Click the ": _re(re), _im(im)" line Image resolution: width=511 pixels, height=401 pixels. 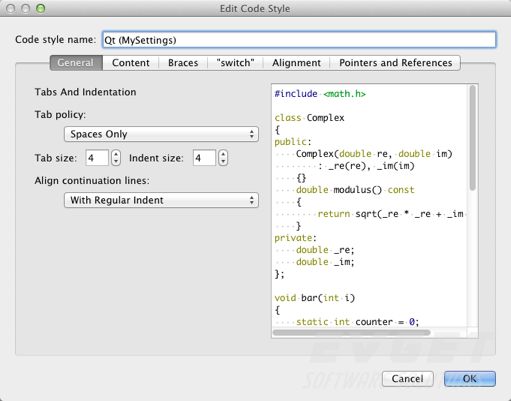pos(366,166)
